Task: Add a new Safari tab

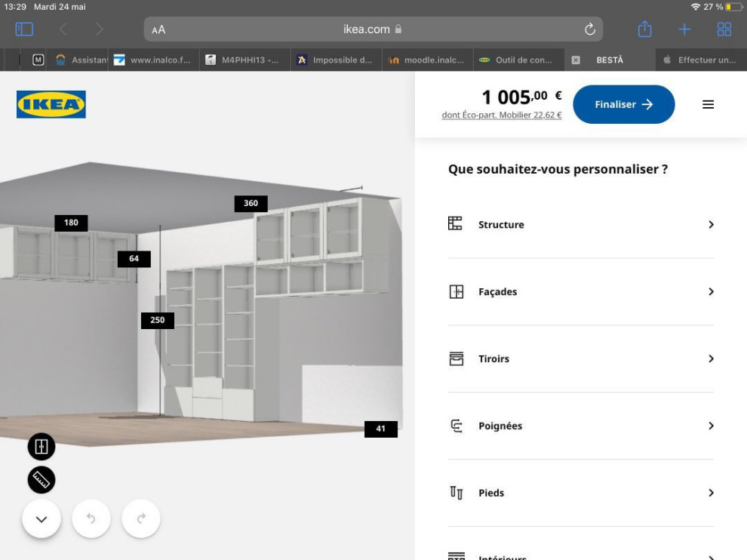Action: click(x=684, y=29)
